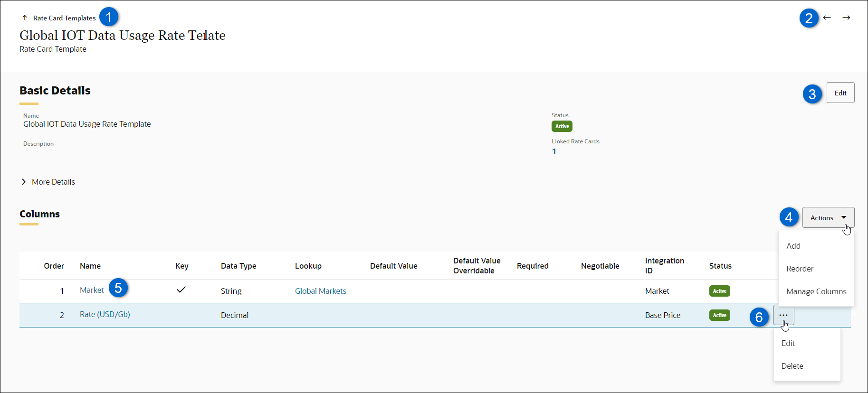Select Edit from the row context menu
The width and height of the screenshot is (868, 393).
(x=788, y=343)
